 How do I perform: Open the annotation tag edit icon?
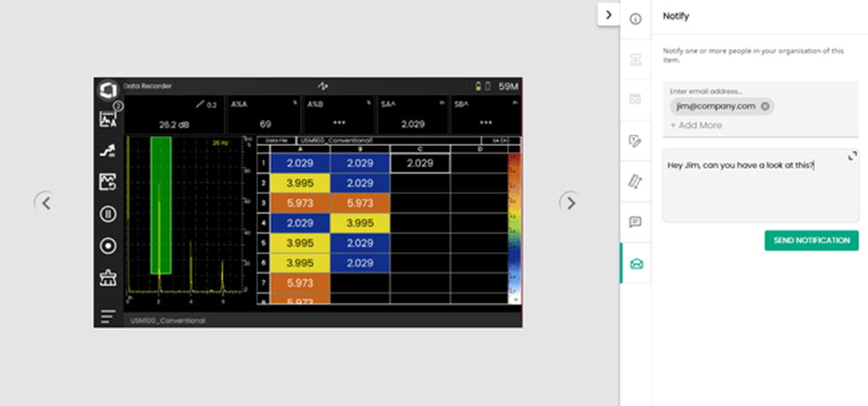[x=636, y=141]
